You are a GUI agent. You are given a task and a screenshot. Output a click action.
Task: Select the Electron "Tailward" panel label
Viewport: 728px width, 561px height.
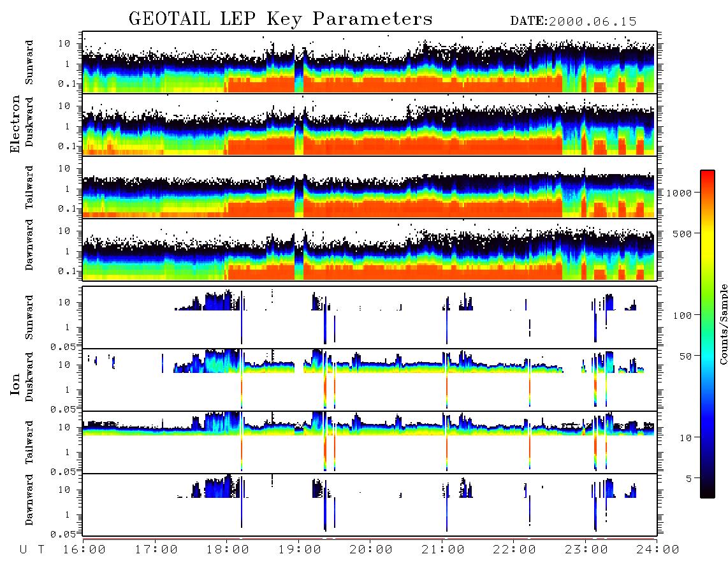pos(29,187)
